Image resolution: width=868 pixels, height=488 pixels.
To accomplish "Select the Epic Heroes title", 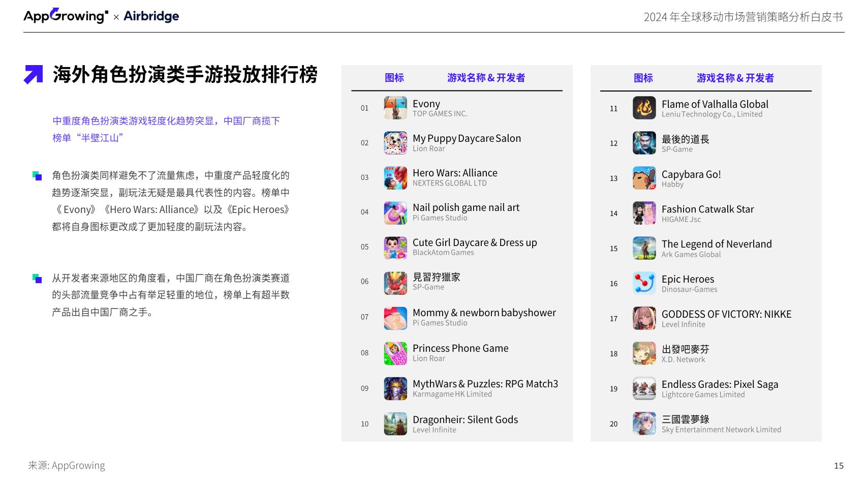I will (688, 279).
